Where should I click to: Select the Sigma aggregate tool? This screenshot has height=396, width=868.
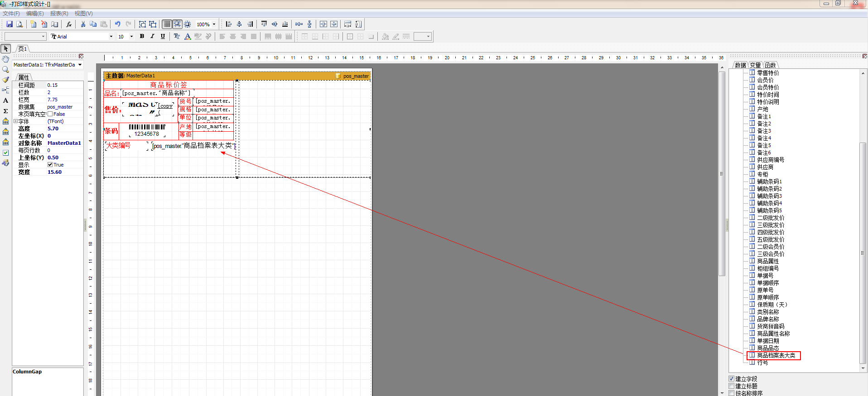[x=5, y=111]
